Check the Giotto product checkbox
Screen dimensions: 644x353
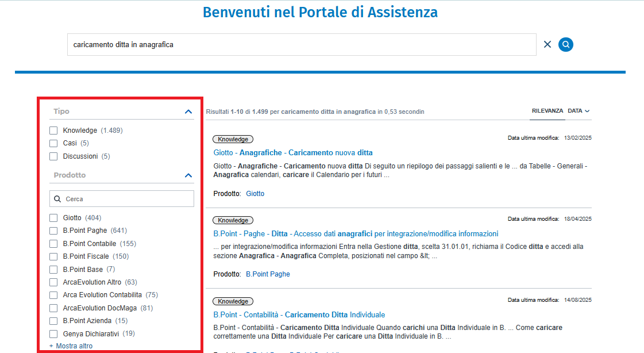pyautogui.click(x=53, y=218)
